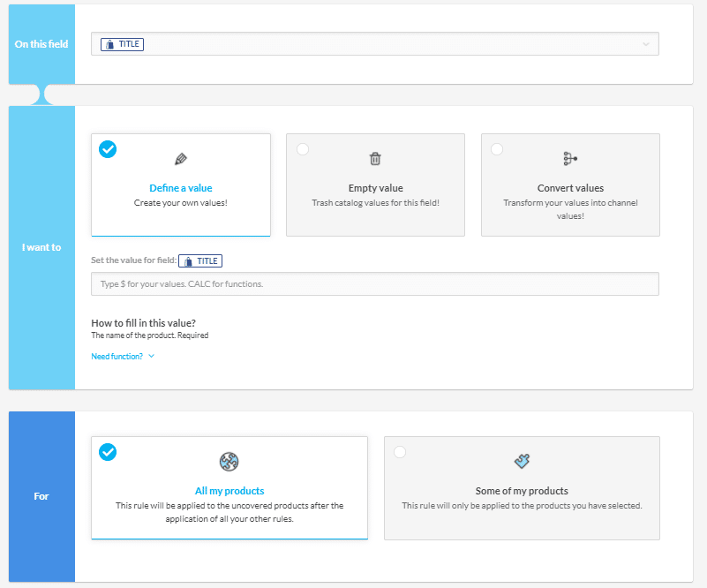
Task: Select the Convert values radio button
Action: pyautogui.click(x=497, y=149)
